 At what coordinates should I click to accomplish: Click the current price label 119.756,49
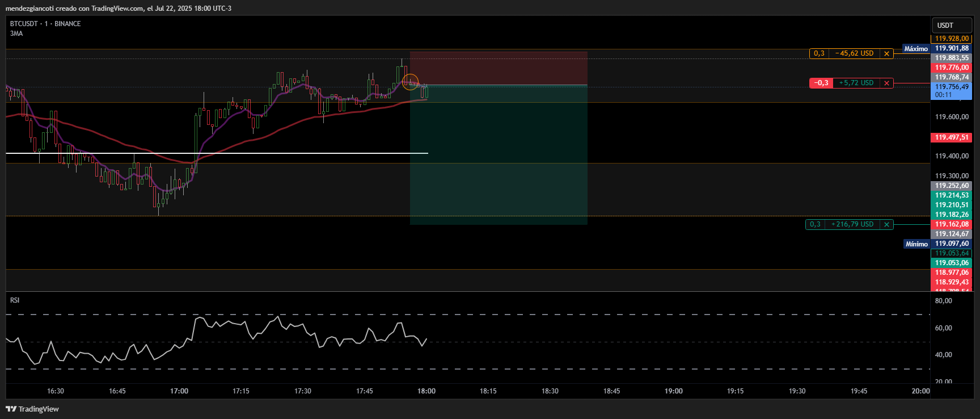951,87
